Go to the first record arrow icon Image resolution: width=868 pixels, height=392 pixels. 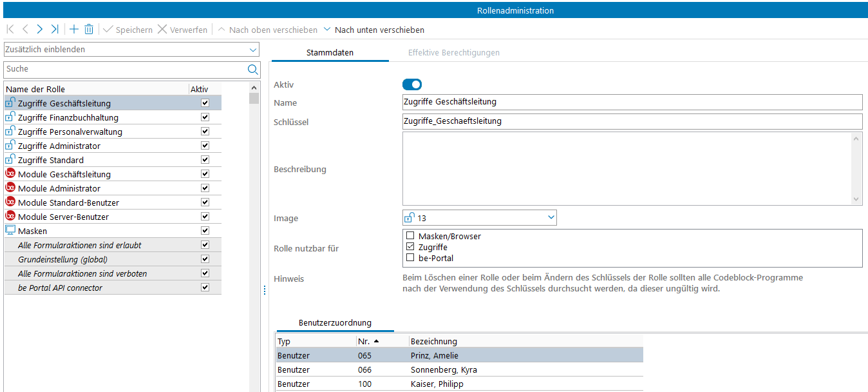click(10, 30)
